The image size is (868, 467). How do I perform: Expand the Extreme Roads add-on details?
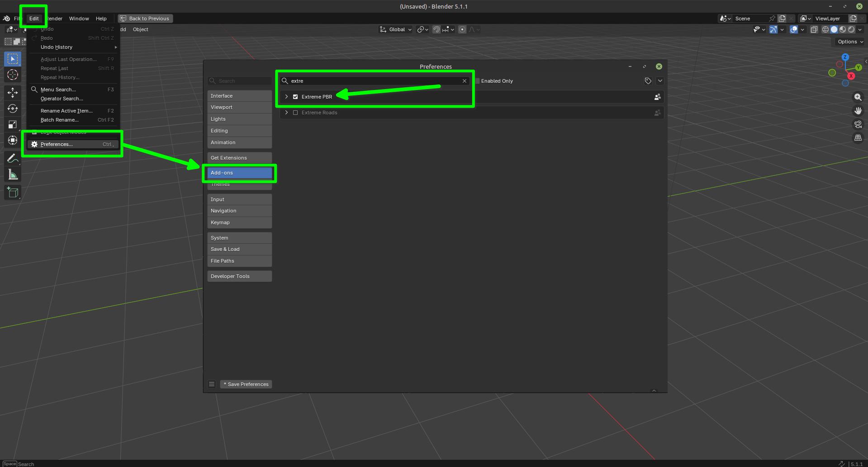286,113
